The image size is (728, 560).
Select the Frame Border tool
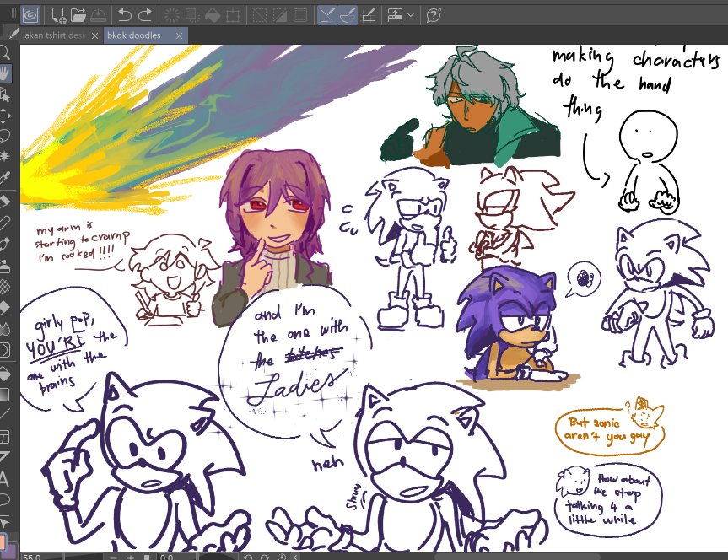click(x=5, y=437)
